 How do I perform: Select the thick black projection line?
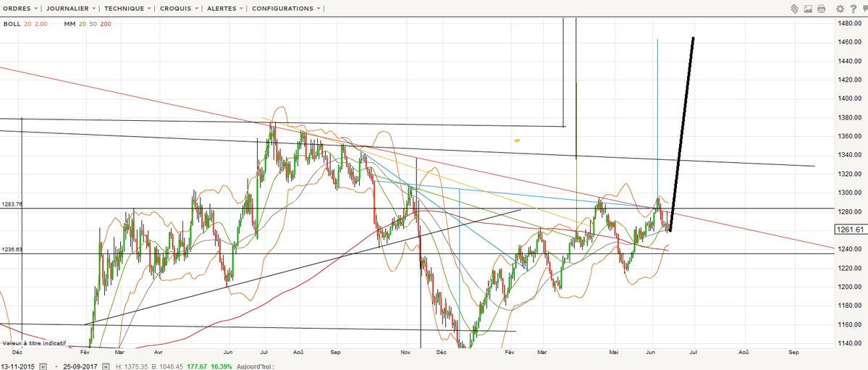(681, 135)
